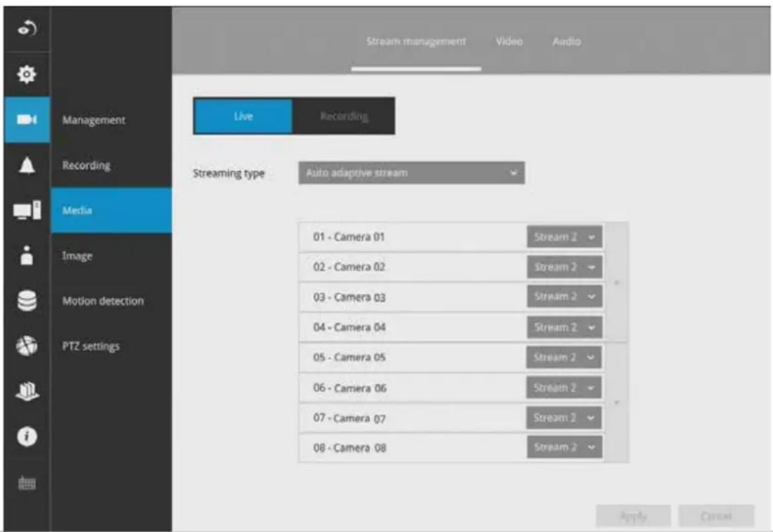This screenshot has height=532, width=773.
Task: Switch to the Video tab
Action: 509,41
